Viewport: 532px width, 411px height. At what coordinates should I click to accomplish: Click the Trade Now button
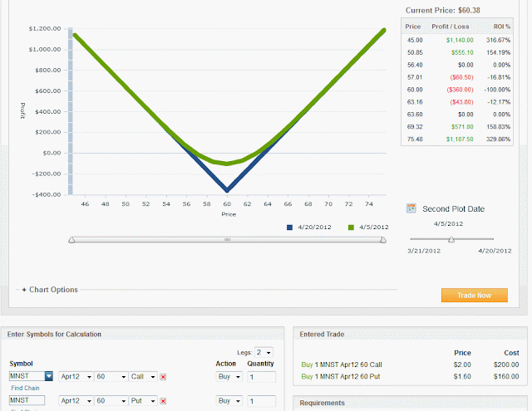[475, 295]
